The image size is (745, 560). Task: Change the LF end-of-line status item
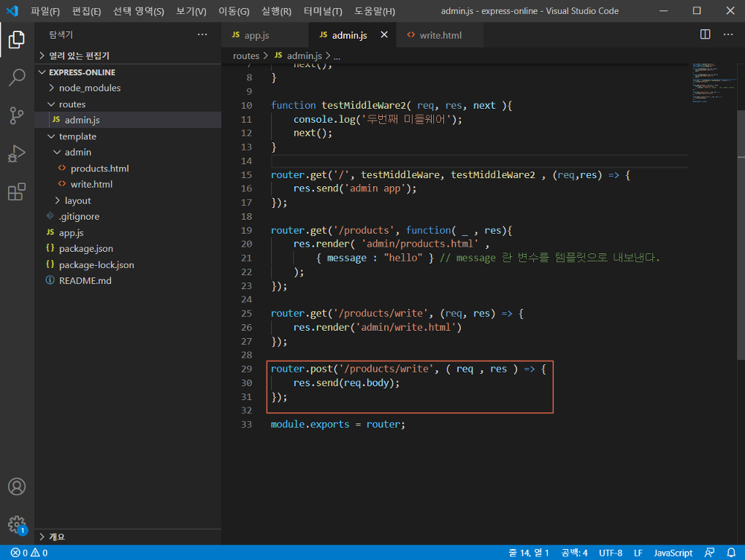(x=638, y=553)
